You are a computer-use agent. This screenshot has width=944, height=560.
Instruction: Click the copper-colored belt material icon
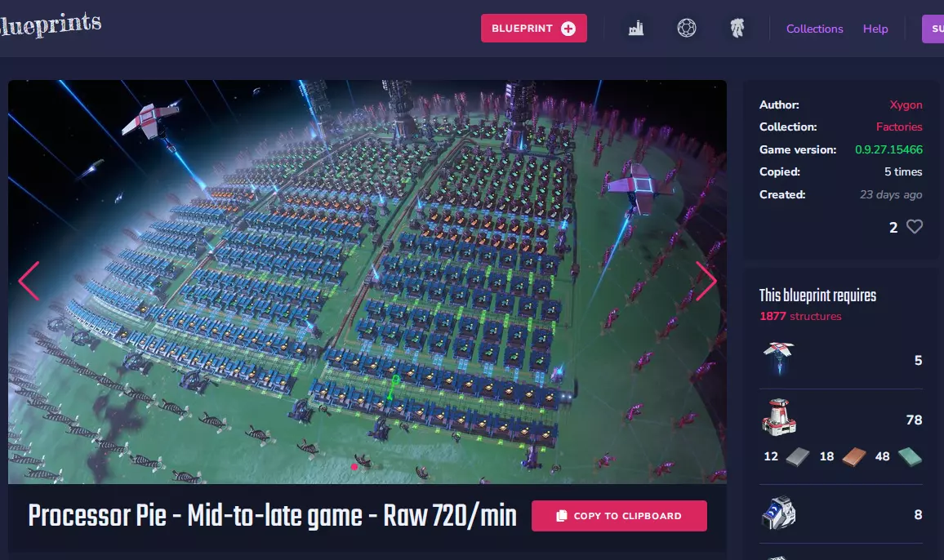[x=854, y=456]
